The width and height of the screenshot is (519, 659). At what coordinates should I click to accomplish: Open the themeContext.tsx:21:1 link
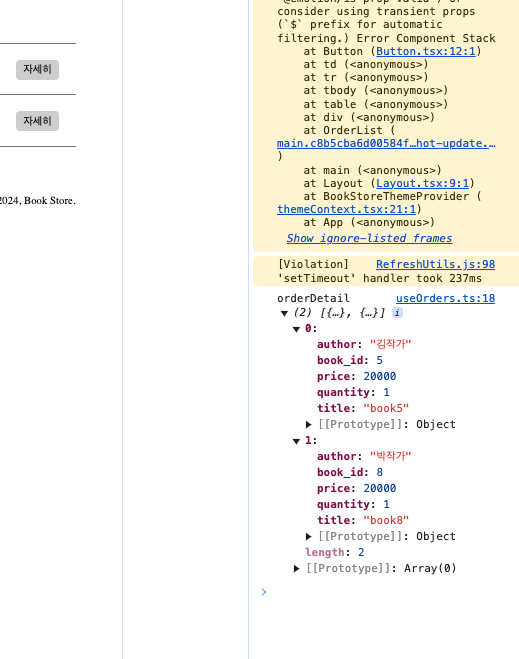click(346, 209)
